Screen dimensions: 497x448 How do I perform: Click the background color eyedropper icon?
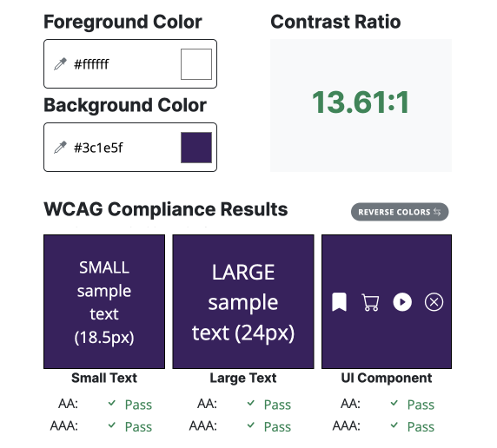[x=60, y=148]
